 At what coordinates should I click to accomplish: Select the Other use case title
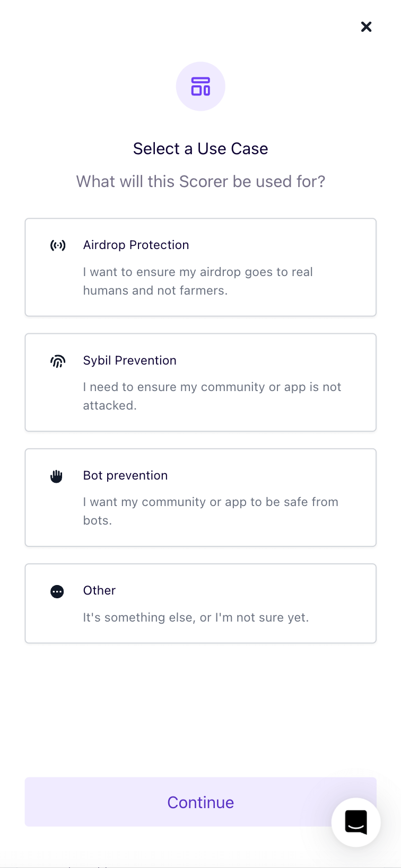[99, 590]
